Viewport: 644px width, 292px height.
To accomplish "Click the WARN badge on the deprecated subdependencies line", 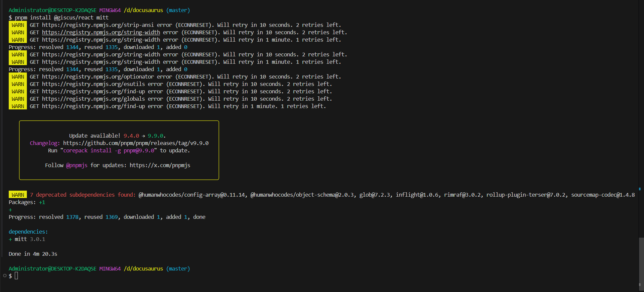I will coord(18,195).
